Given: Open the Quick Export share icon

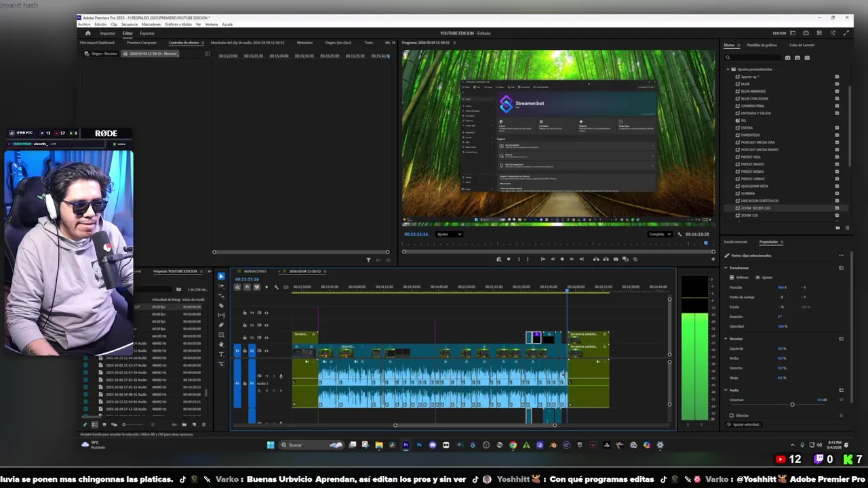Looking at the screenshot, I should point(806,33).
